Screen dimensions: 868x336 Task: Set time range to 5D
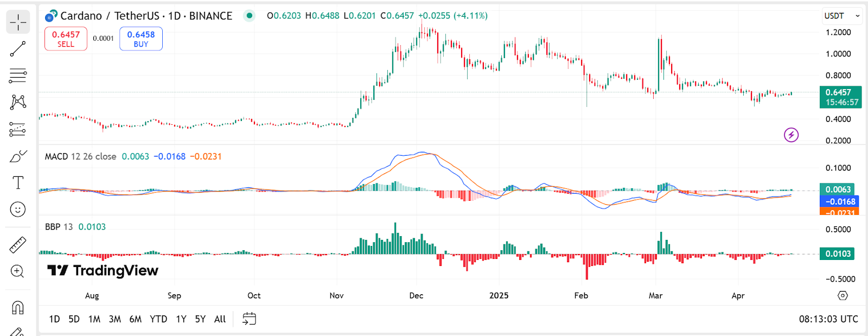(x=74, y=319)
